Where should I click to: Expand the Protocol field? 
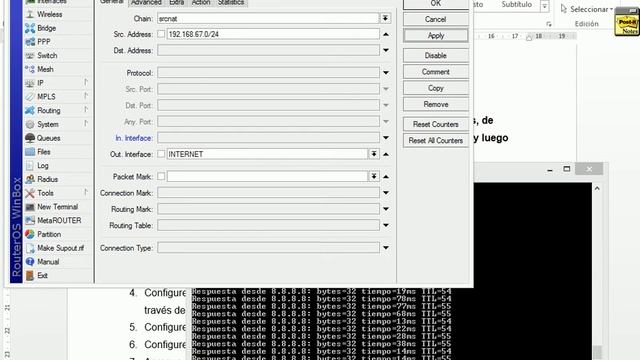pos(386,73)
